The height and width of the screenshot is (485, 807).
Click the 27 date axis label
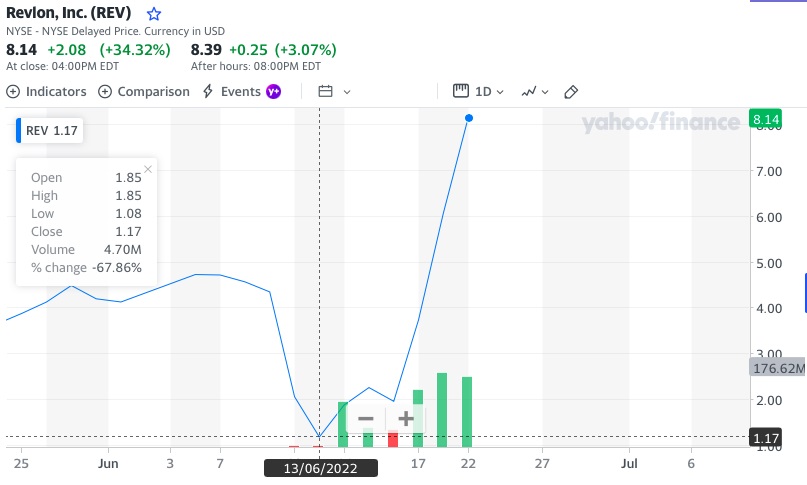click(542, 463)
